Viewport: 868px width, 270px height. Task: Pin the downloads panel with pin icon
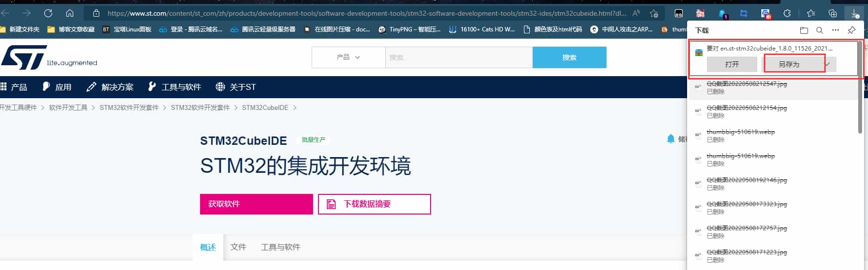[851, 30]
